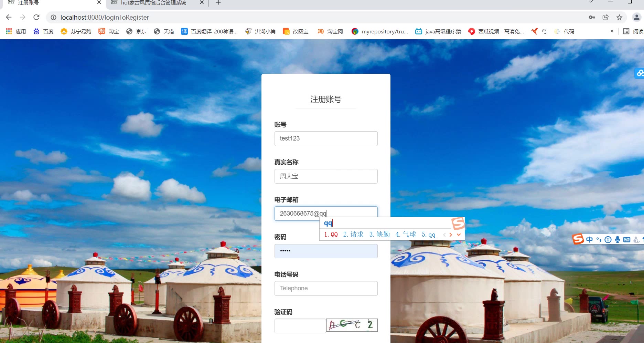Viewport: 644px width, 343px height.
Task: Click the 验证码 input field
Action: tap(300, 326)
